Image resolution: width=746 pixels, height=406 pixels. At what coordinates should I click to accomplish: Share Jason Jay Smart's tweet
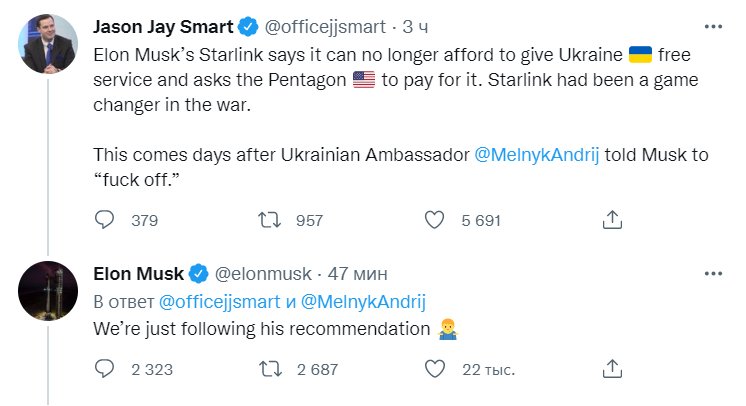click(613, 220)
